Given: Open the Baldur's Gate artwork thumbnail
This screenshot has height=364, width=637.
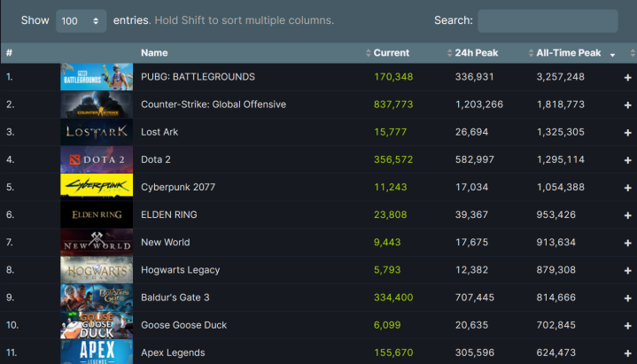Looking at the screenshot, I should point(97,298).
